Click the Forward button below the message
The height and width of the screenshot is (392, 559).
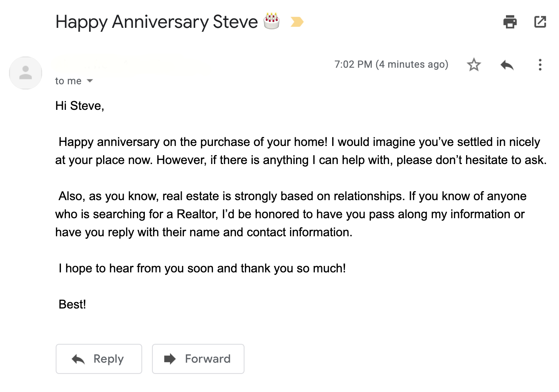(x=198, y=359)
